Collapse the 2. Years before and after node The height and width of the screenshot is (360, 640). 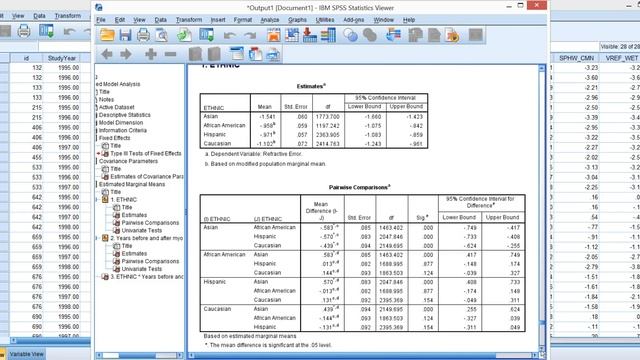(97, 238)
